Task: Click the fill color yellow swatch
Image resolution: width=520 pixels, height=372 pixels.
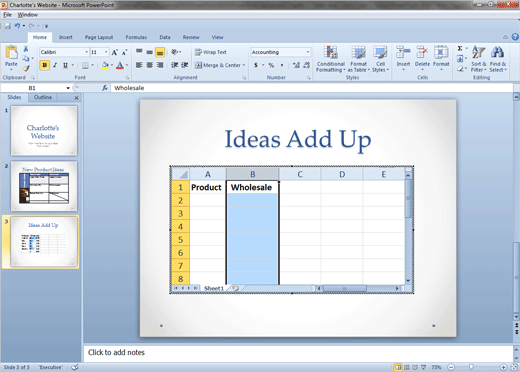Action: pyautogui.click(x=105, y=65)
